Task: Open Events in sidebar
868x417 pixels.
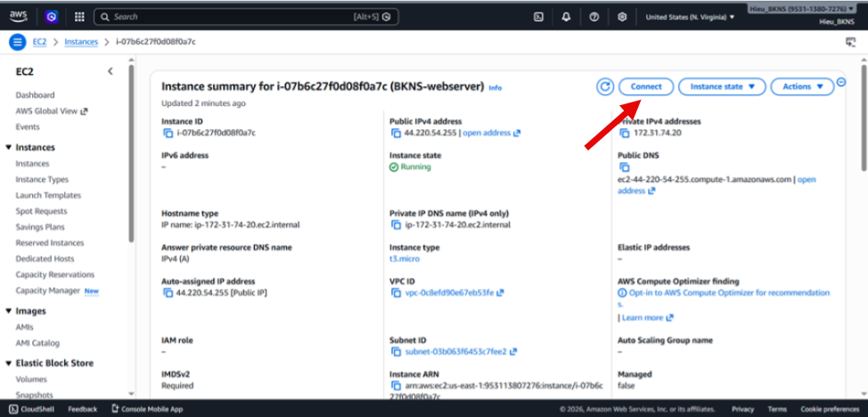Action: (x=28, y=127)
